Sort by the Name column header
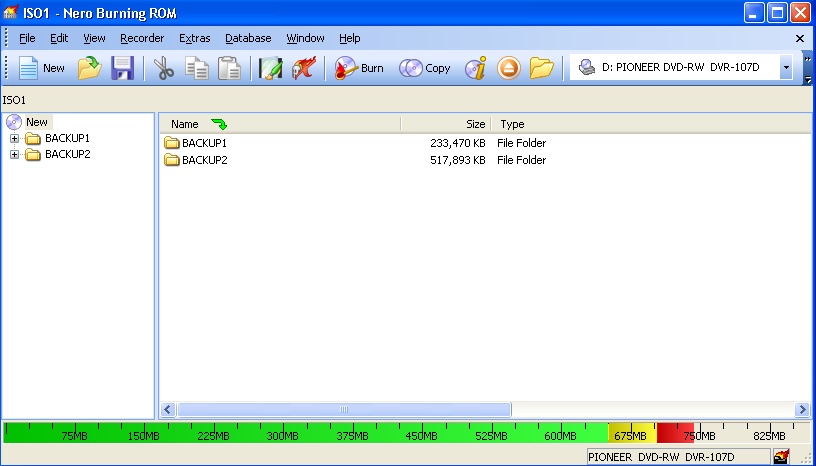The width and height of the screenshot is (816, 466). [280, 124]
